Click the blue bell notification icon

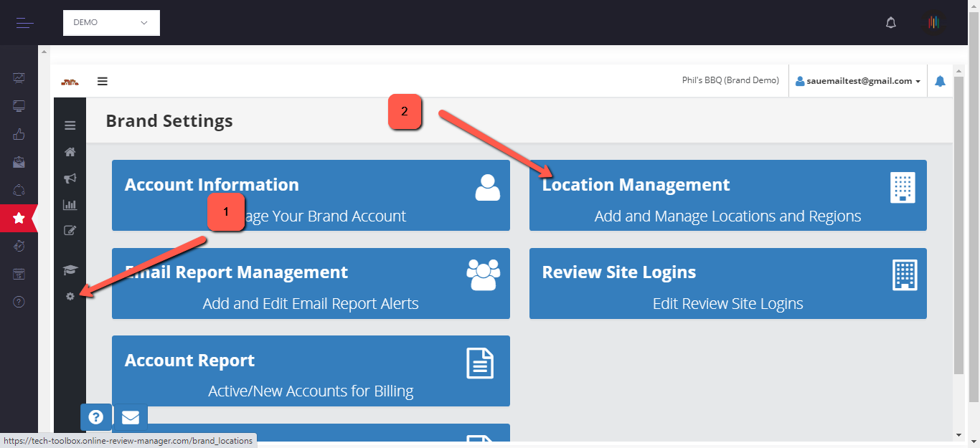(x=940, y=82)
